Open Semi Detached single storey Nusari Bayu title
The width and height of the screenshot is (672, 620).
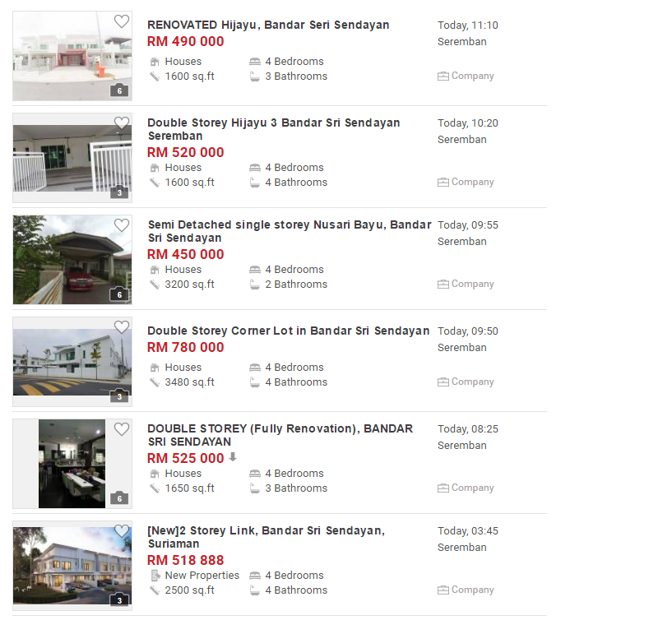coord(290,231)
